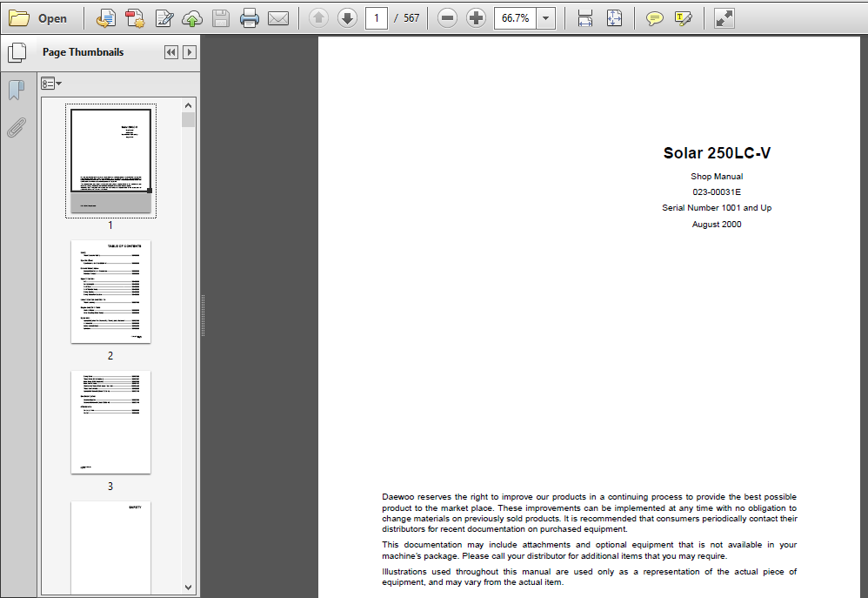Select the page 3 thumbnail
This screenshot has width=868, height=598.
point(110,422)
